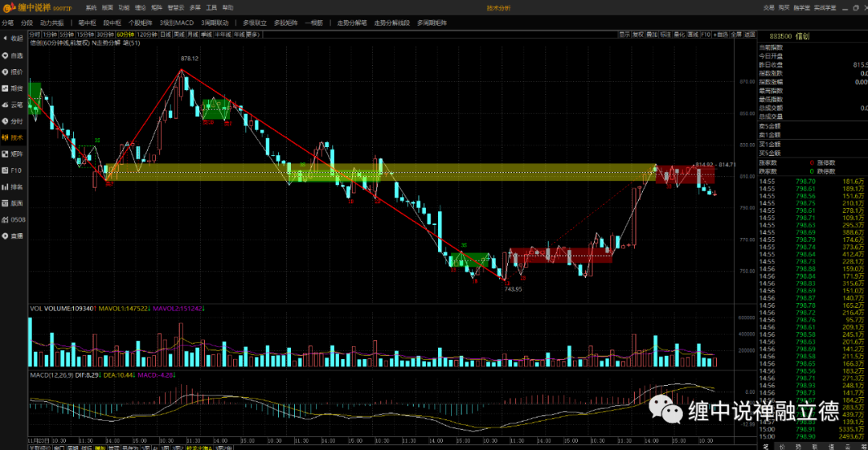The height and width of the screenshot is (450, 868).
Task: Open the 云笔 sidebar item
Action: tap(13, 104)
